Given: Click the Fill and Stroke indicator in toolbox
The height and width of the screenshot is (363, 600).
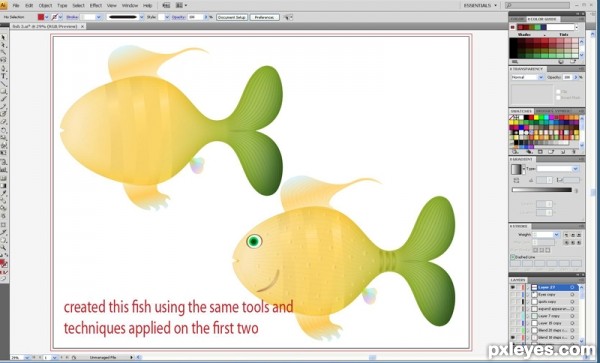Looking at the screenshot, I should pyautogui.click(x=3, y=263).
